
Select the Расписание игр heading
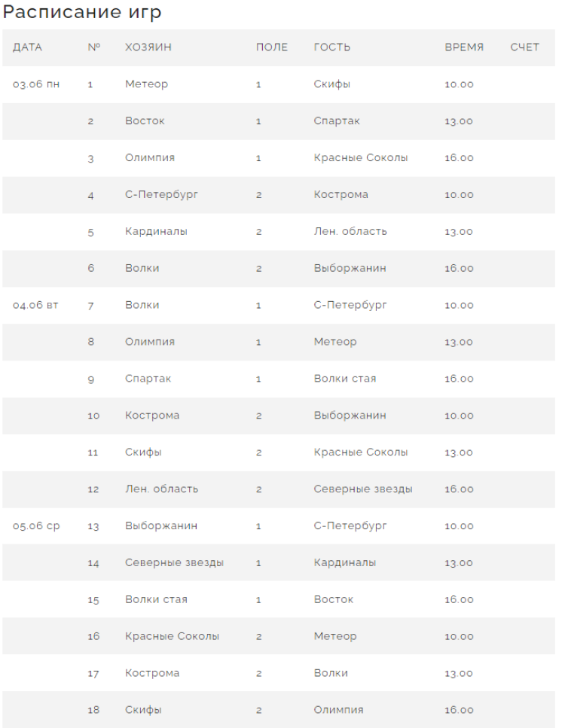[82, 13]
